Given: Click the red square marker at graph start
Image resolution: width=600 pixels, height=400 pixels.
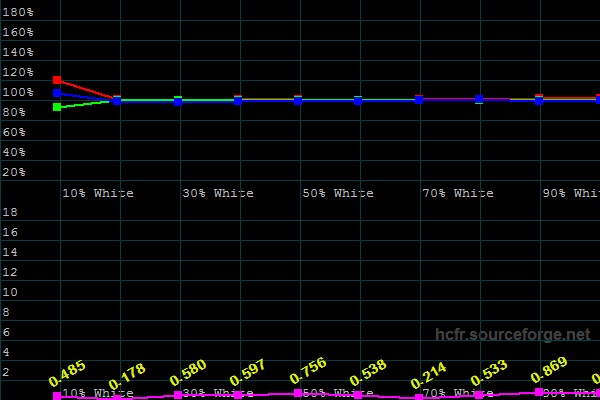Looking at the screenshot, I should coord(57,80).
